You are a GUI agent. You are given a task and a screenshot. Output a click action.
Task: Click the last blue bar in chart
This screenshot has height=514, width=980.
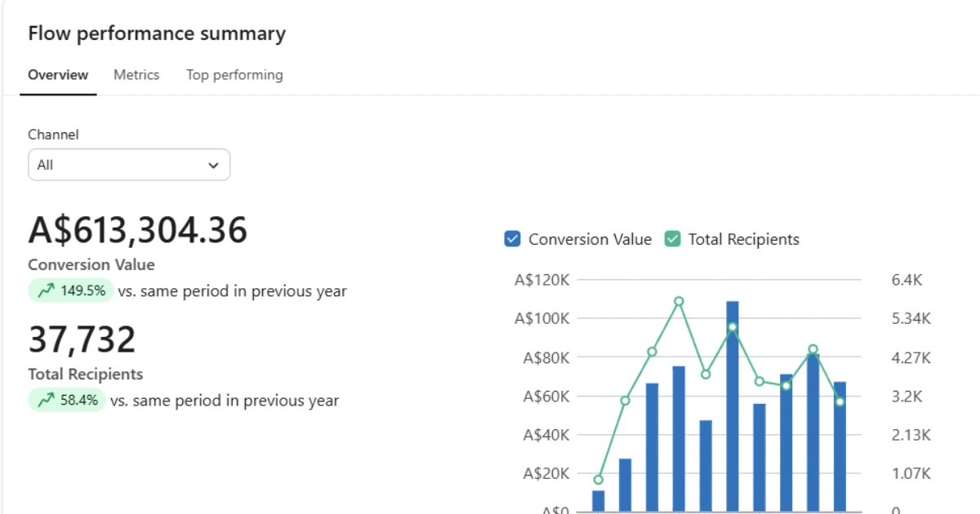point(840,447)
